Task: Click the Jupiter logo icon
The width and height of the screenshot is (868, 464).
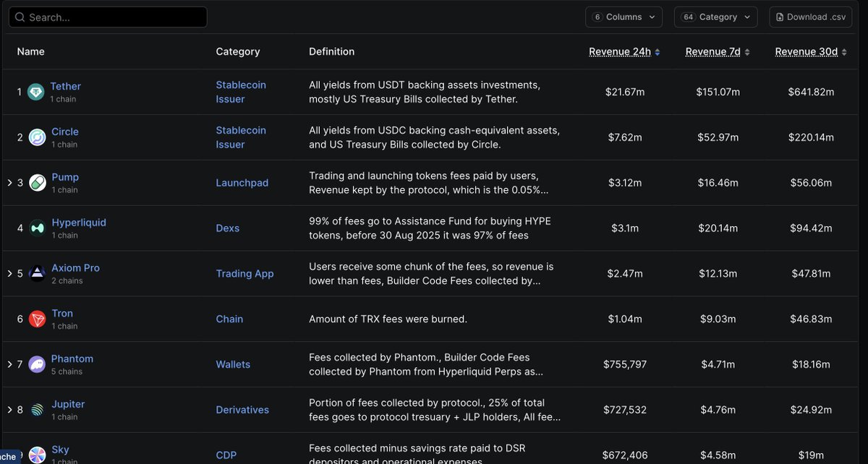Action: click(x=38, y=410)
